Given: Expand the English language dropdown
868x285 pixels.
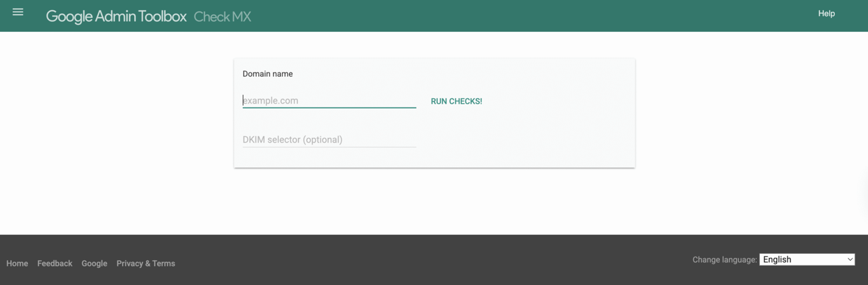Looking at the screenshot, I should tap(807, 260).
